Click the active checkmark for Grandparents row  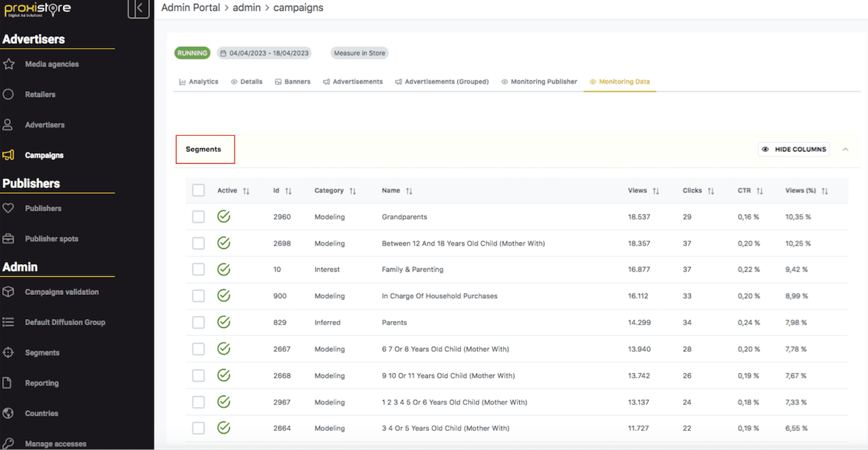tap(224, 217)
